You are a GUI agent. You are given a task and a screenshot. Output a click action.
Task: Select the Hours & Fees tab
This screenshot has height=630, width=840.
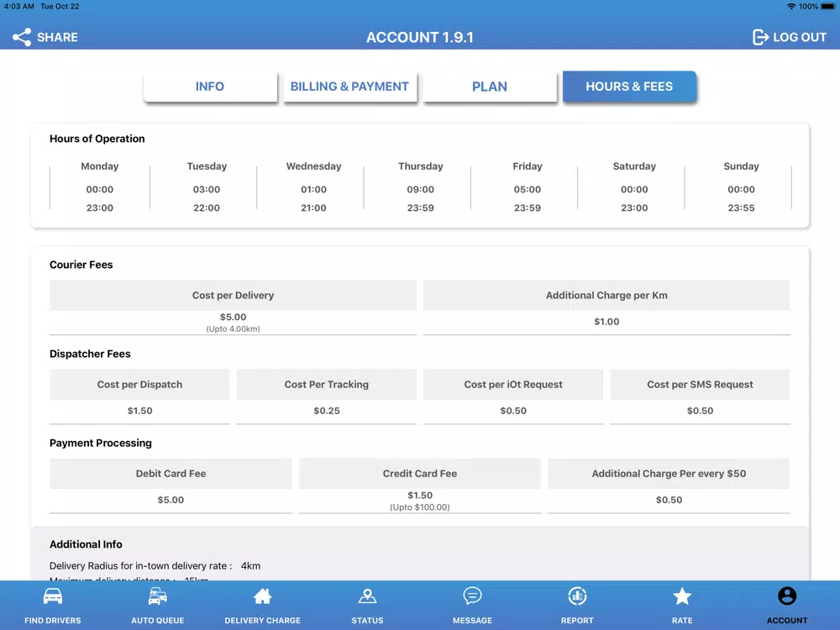629,87
